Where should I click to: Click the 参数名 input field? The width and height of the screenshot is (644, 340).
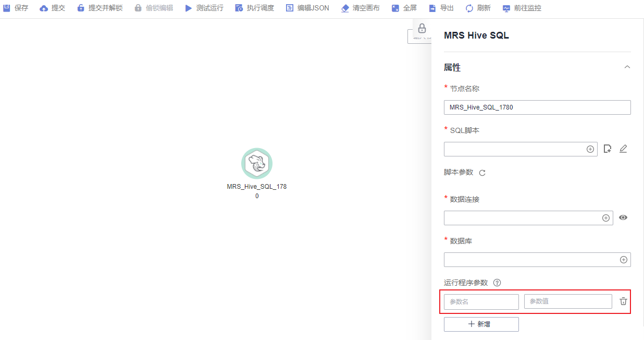[481, 301]
